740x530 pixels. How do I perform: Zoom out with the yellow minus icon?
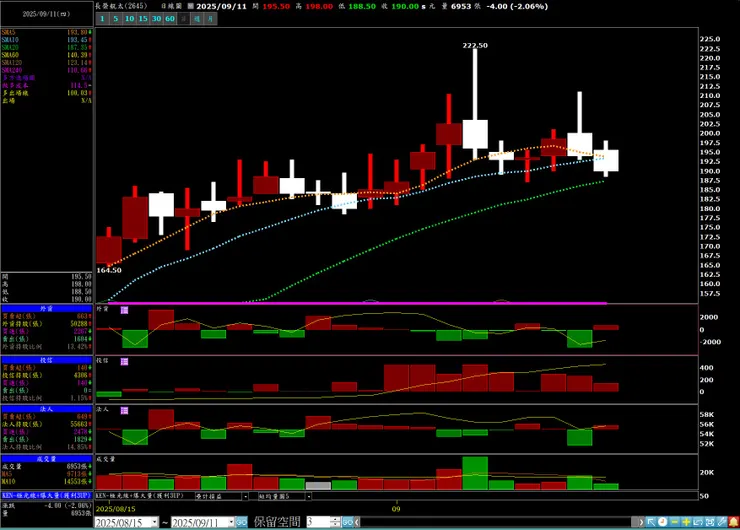coord(674,522)
